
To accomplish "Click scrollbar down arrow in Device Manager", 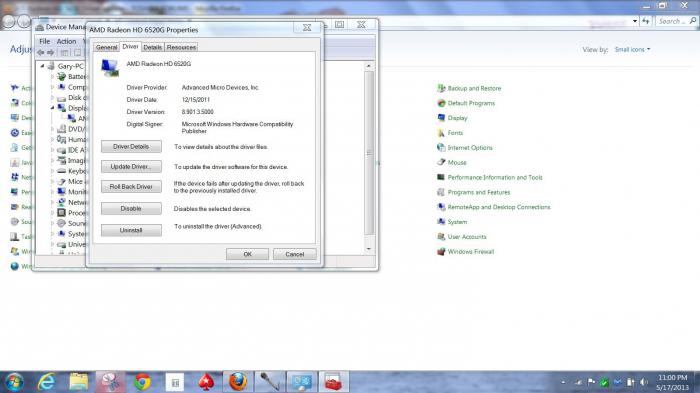I will point(369,249).
